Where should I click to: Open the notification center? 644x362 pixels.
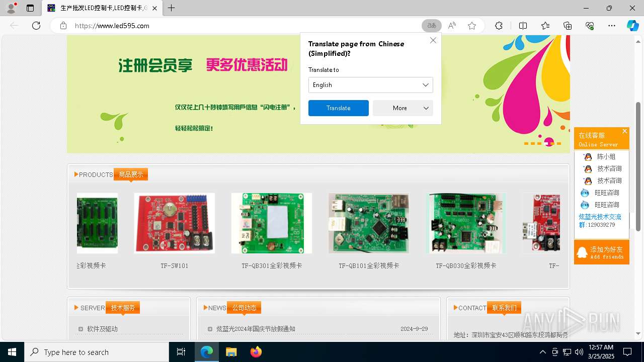click(x=627, y=352)
